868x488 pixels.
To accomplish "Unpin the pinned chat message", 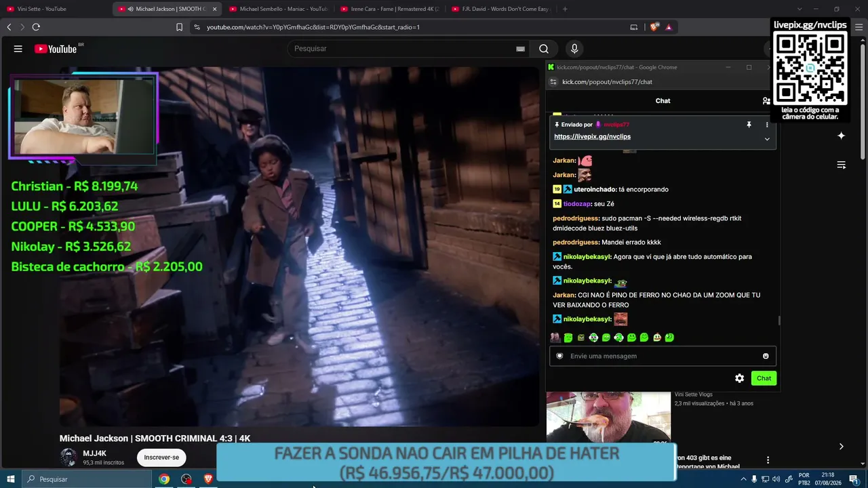I will coord(749,125).
